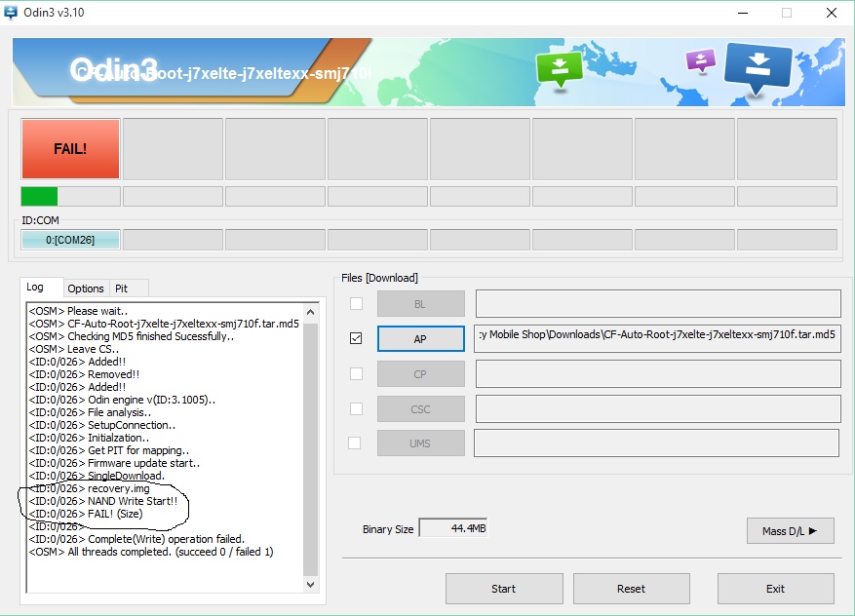Image resolution: width=855 pixels, height=616 pixels.
Task: Click the UMS file button
Action: pos(420,443)
